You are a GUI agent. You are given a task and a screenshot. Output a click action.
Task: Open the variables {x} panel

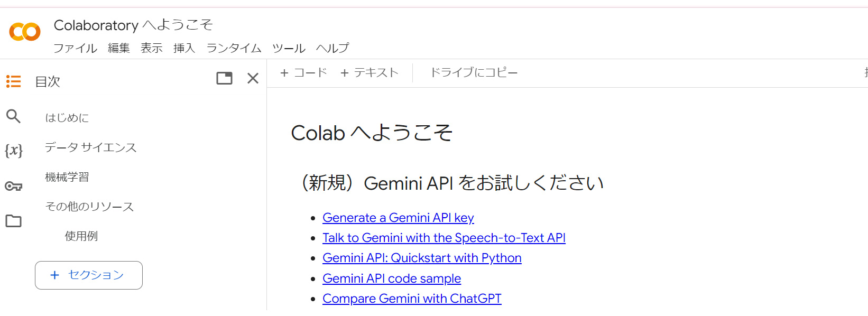(x=14, y=151)
